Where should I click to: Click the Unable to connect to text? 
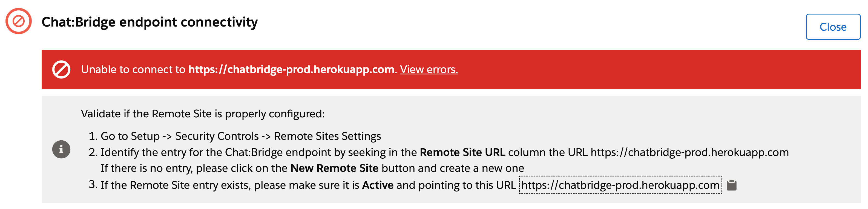tap(133, 70)
